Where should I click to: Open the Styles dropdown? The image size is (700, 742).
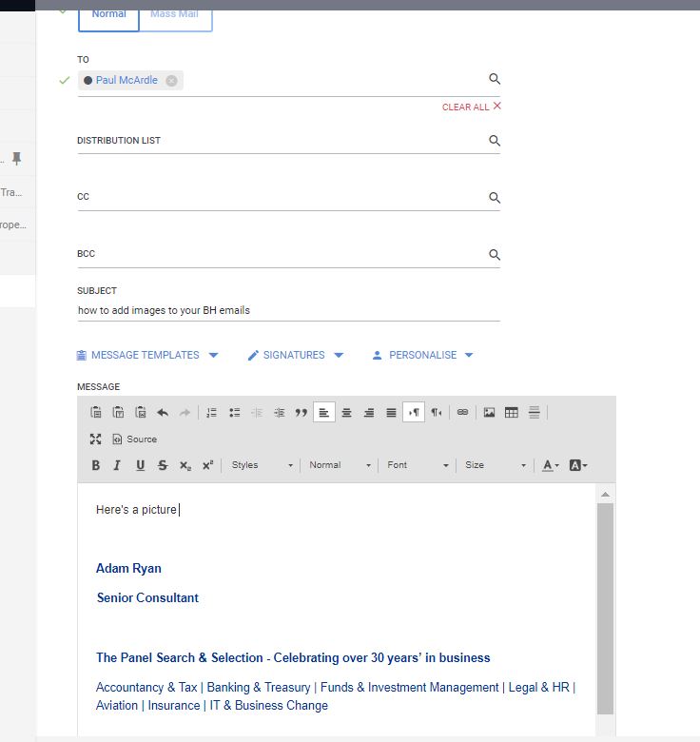262,465
